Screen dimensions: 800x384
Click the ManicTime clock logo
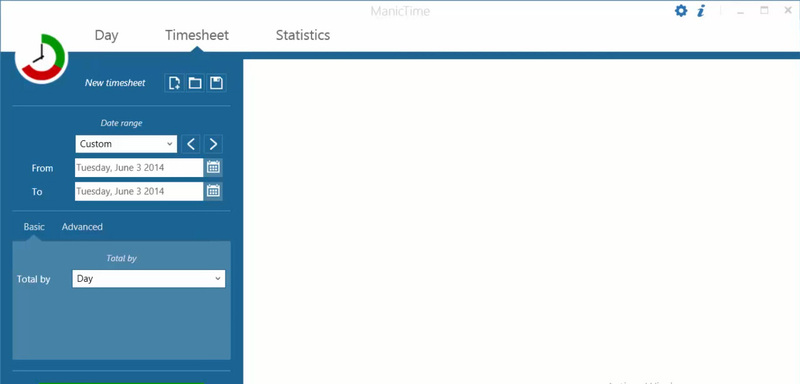pyautogui.click(x=41, y=58)
